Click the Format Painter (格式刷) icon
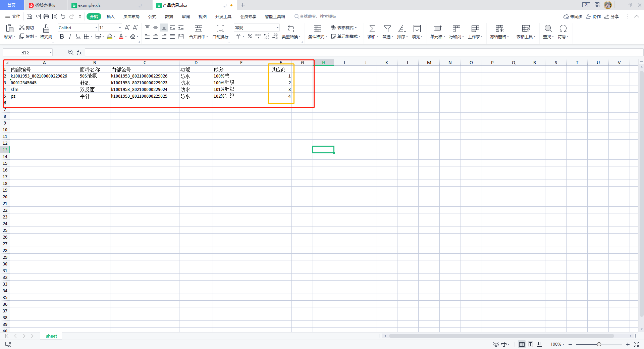Screen dimensions: 644x349 [46, 29]
